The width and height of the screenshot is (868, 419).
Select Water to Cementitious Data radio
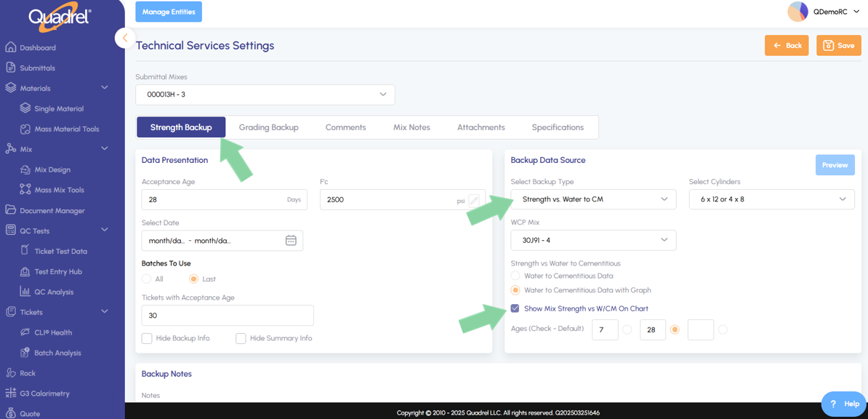point(515,276)
